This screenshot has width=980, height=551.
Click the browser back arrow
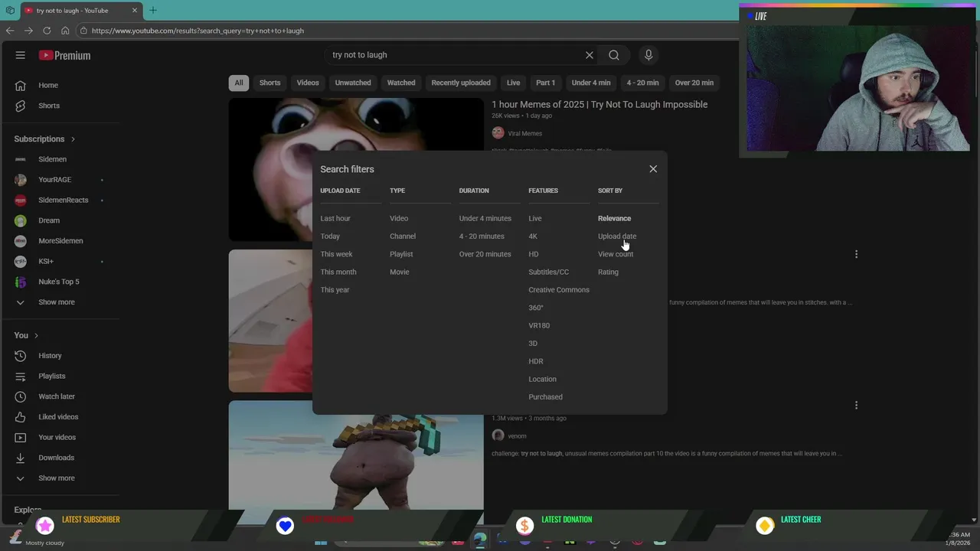click(10, 31)
